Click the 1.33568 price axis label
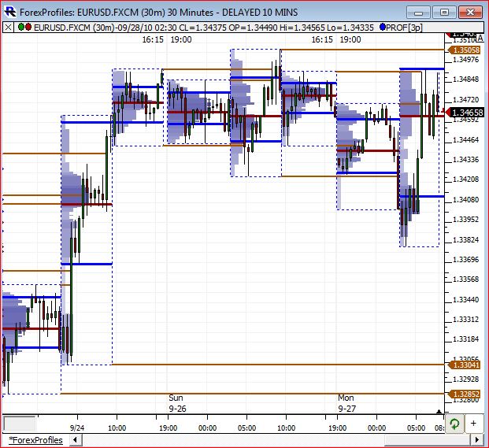This screenshot has width=489, height=448. point(465,279)
